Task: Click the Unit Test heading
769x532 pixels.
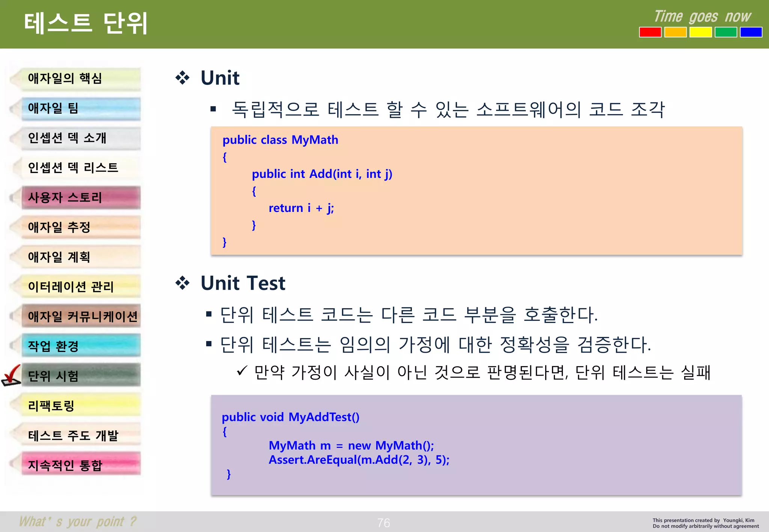Action: coord(243,283)
